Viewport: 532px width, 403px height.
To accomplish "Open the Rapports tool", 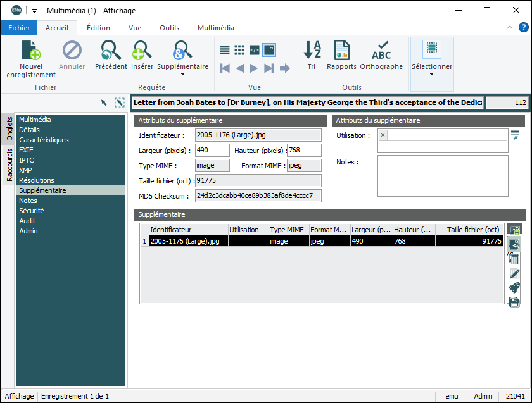I will (342, 51).
